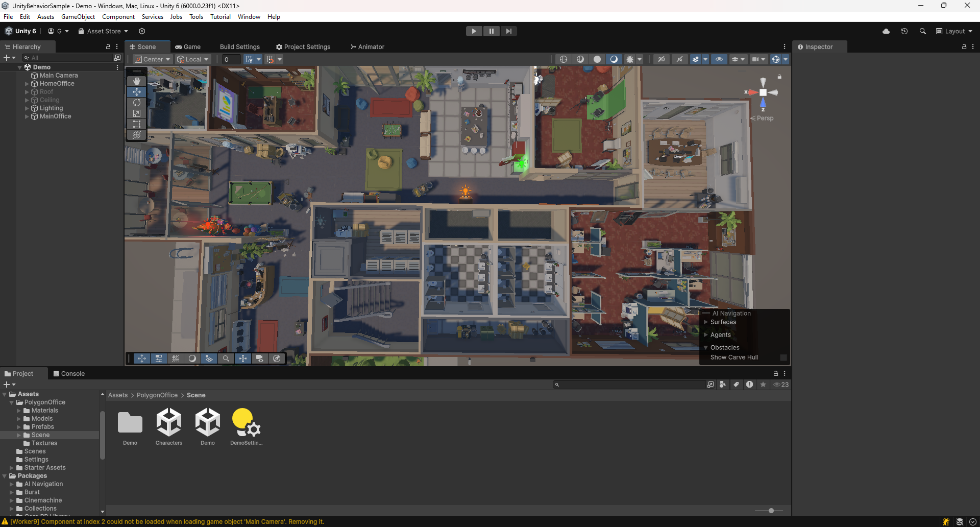The image size is (980, 527).
Task: Switch to the Console tab
Action: [69, 374]
